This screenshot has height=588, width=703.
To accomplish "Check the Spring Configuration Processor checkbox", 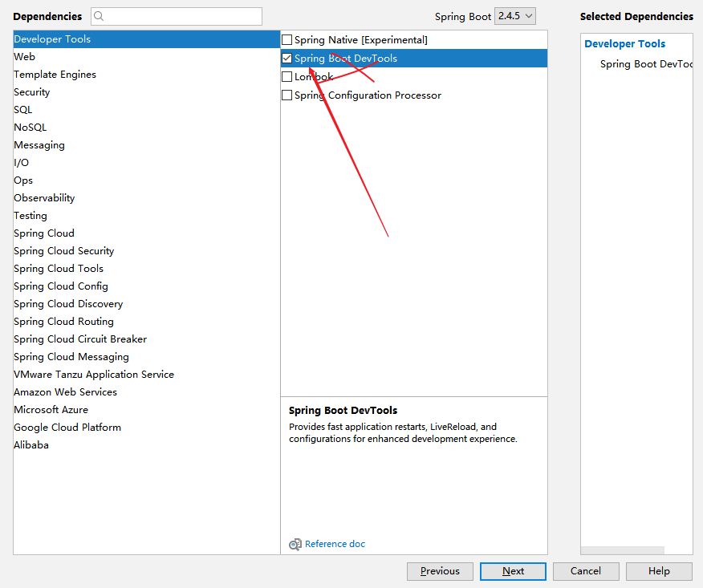I will [287, 95].
